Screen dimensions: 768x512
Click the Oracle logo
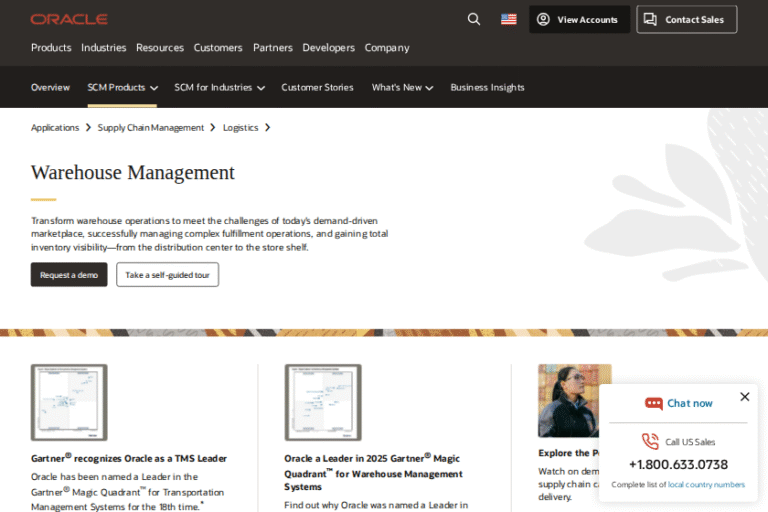pyautogui.click(x=69, y=19)
